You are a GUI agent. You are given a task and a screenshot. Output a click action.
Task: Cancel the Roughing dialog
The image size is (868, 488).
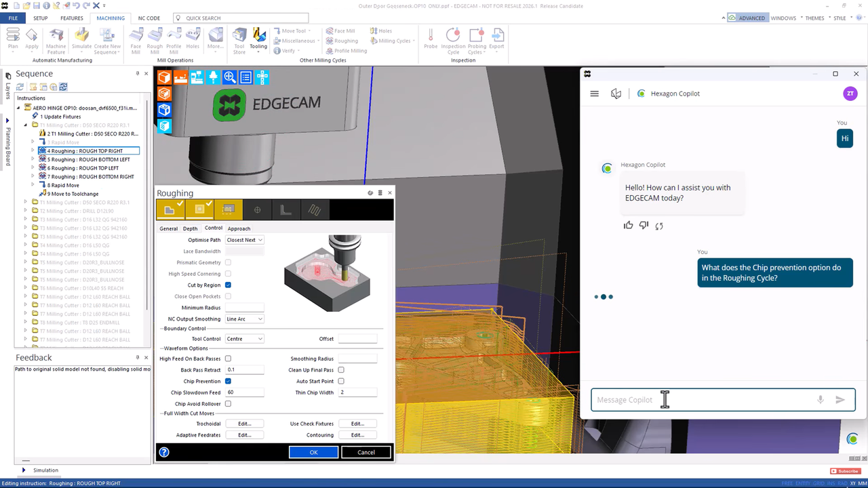tap(366, 452)
